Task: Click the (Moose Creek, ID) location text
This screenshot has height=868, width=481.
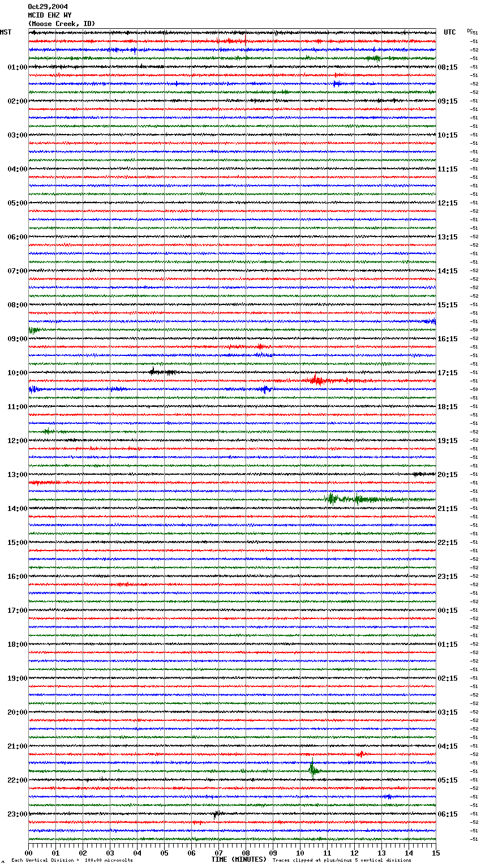Action: tap(61, 24)
